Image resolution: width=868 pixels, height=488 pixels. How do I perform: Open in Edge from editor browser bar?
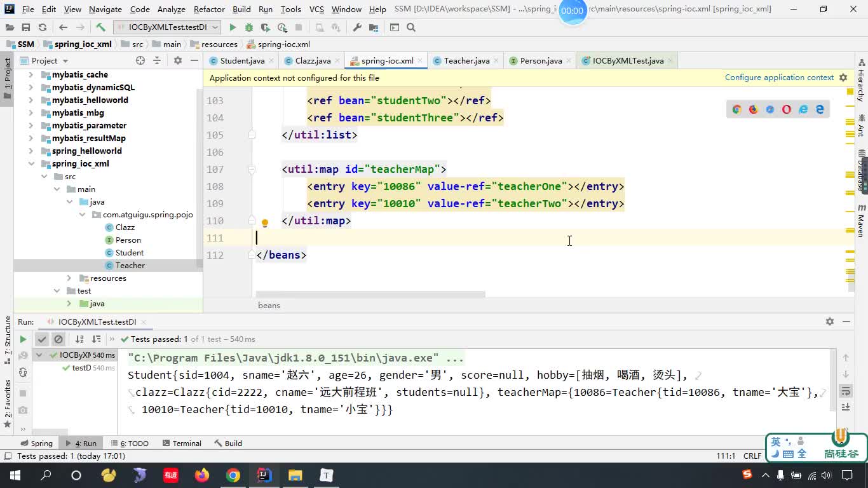coord(820,109)
